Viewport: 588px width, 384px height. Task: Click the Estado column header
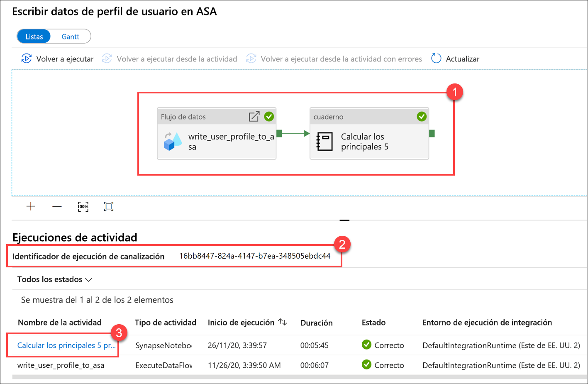pos(373,323)
